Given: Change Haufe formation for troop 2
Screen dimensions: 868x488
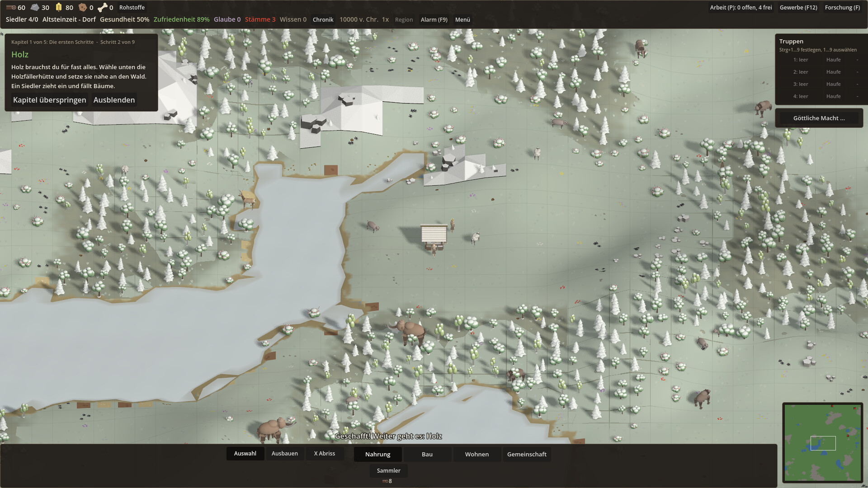Looking at the screenshot, I should pyautogui.click(x=833, y=72).
